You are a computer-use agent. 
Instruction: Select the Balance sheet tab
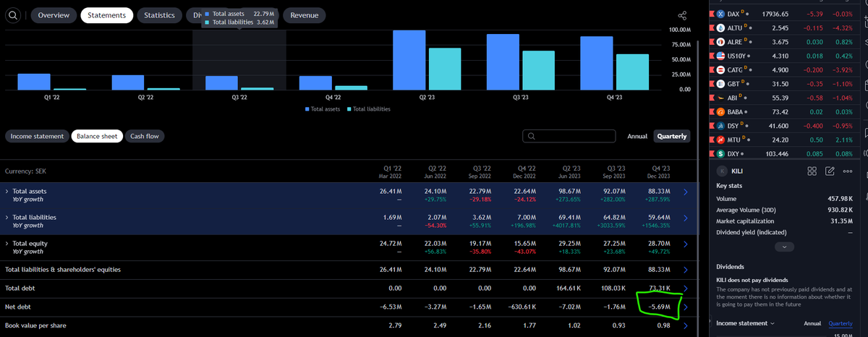pyautogui.click(x=97, y=136)
